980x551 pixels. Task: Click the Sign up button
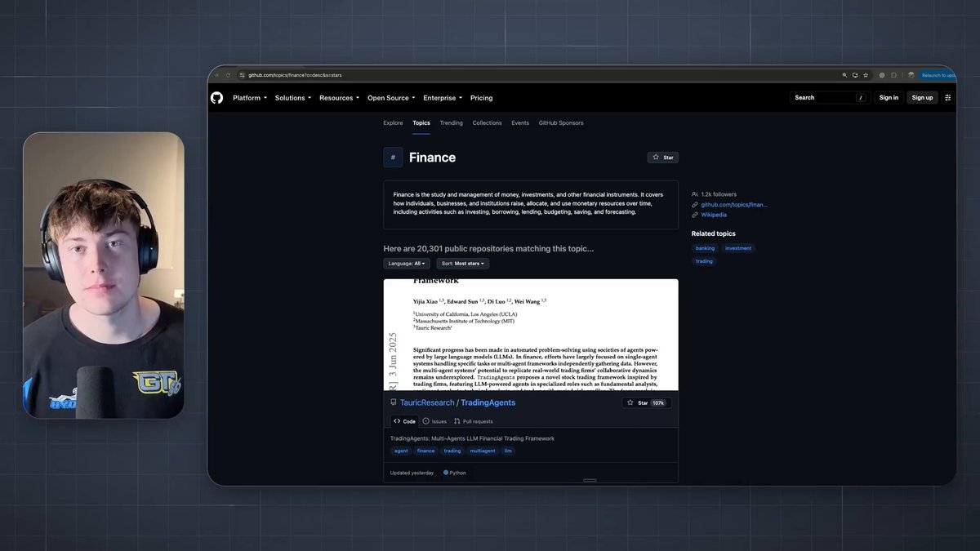tap(922, 98)
